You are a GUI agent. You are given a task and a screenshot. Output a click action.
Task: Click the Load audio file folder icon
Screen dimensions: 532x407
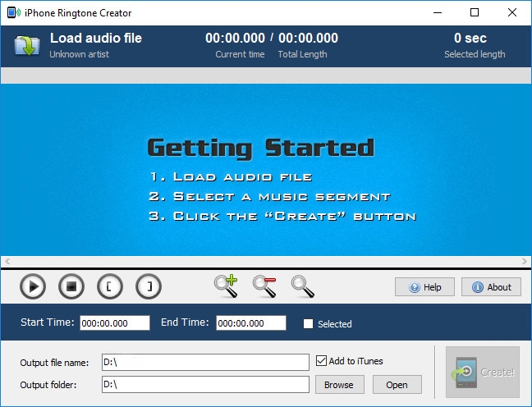pyautogui.click(x=27, y=46)
